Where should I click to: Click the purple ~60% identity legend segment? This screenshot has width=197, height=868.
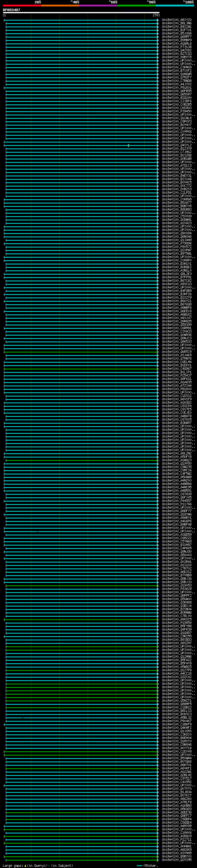pos(99,6)
